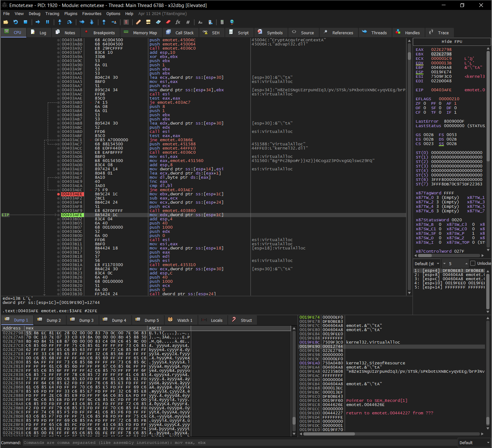Viewport: 492px width, 448px height.
Task: Launch the calculator tool
Action: coord(222,22)
